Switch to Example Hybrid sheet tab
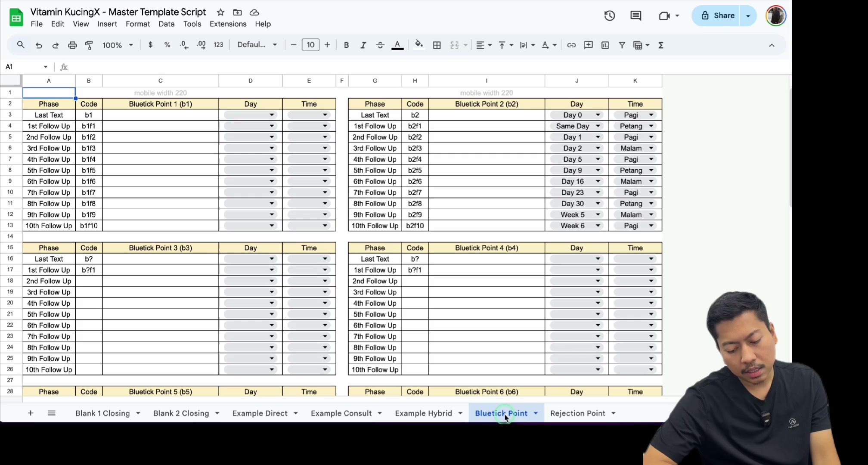The height and width of the screenshot is (465, 868). click(423, 413)
